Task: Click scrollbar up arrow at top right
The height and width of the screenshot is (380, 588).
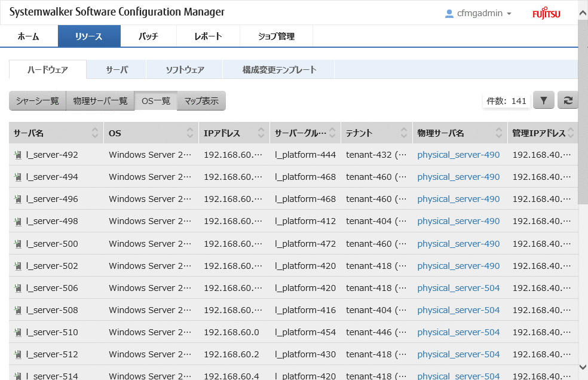Action: click(583, 13)
